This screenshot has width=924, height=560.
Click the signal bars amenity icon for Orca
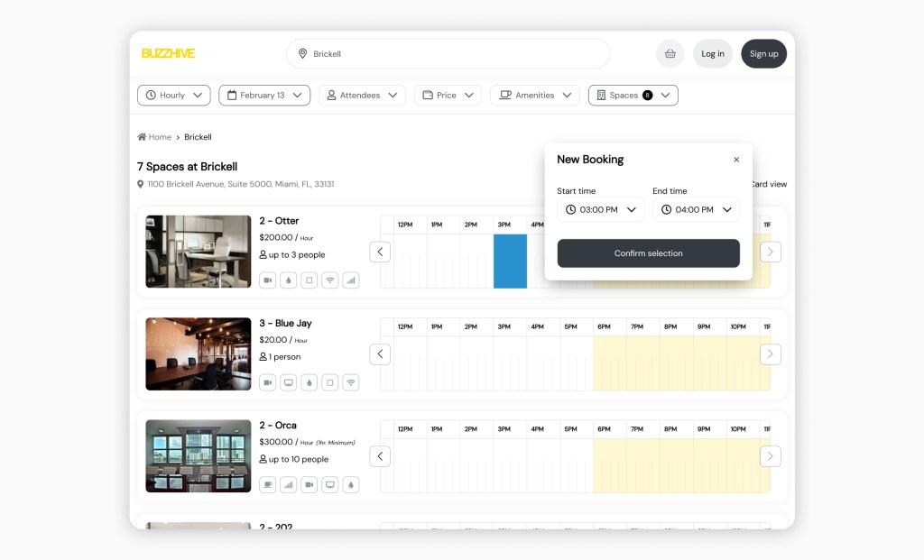(288, 484)
